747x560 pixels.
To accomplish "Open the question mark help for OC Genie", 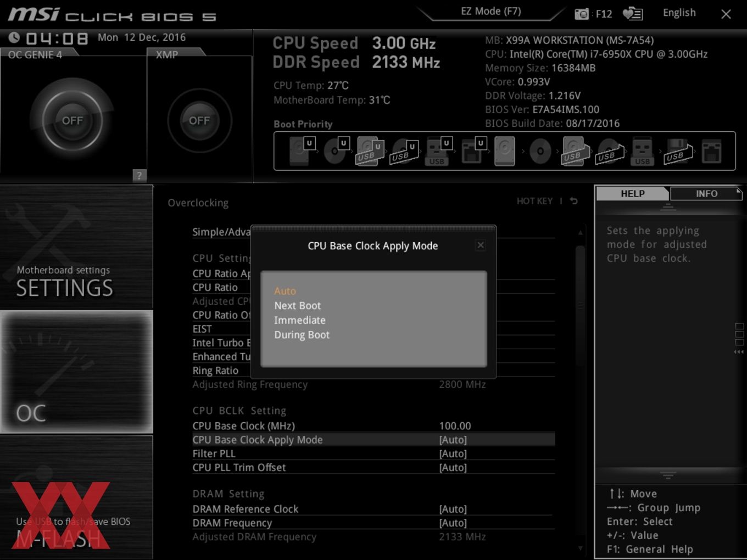I will coord(140,176).
